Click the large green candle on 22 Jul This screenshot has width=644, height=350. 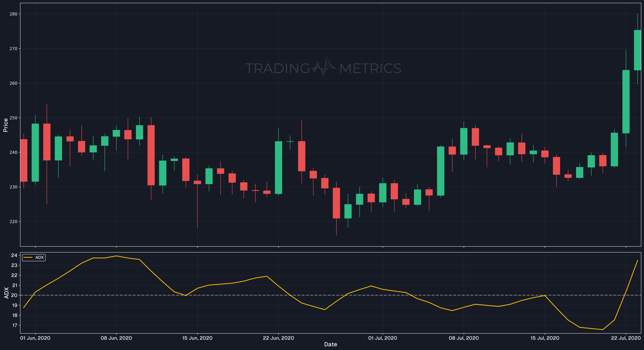click(x=626, y=102)
